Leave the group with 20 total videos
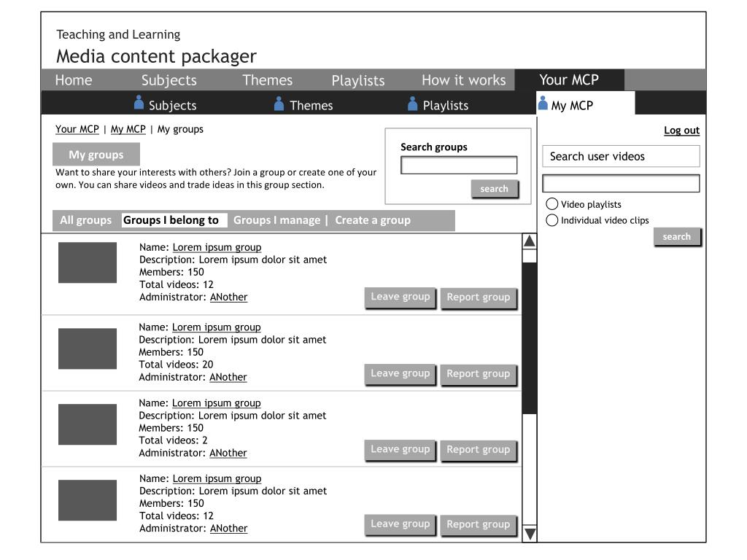Viewport: 747px width, 560px height. (400, 374)
